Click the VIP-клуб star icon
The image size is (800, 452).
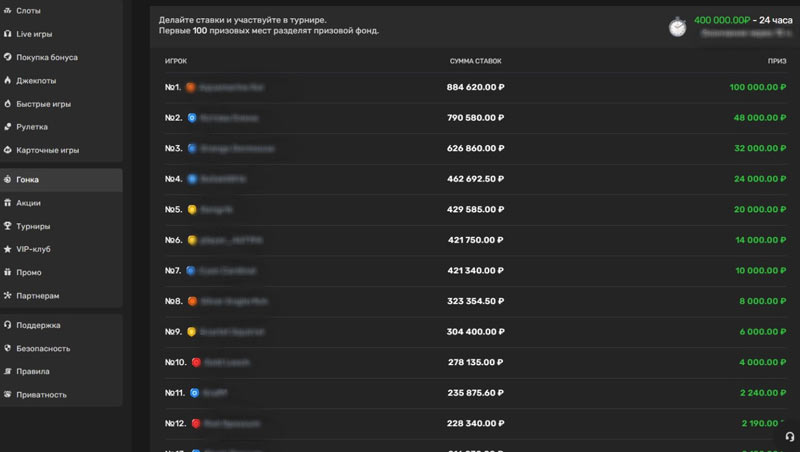pyautogui.click(x=8, y=249)
